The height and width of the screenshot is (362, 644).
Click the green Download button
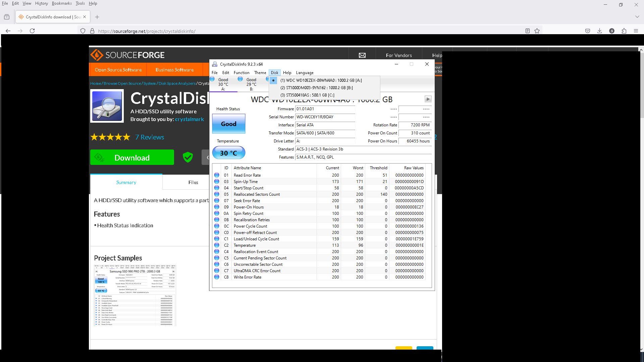pos(132,157)
